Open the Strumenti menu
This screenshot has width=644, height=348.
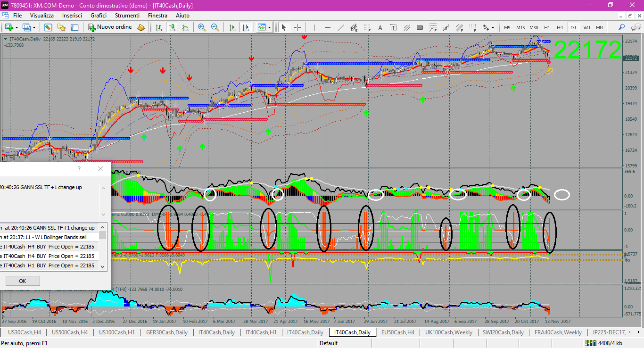pyautogui.click(x=127, y=16)
